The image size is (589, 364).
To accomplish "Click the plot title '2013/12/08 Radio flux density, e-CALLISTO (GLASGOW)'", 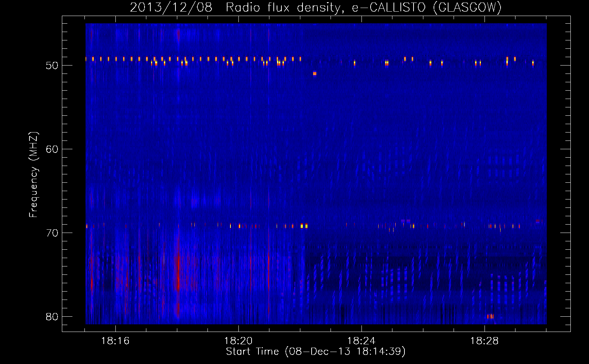I will (x=316, y=7).
